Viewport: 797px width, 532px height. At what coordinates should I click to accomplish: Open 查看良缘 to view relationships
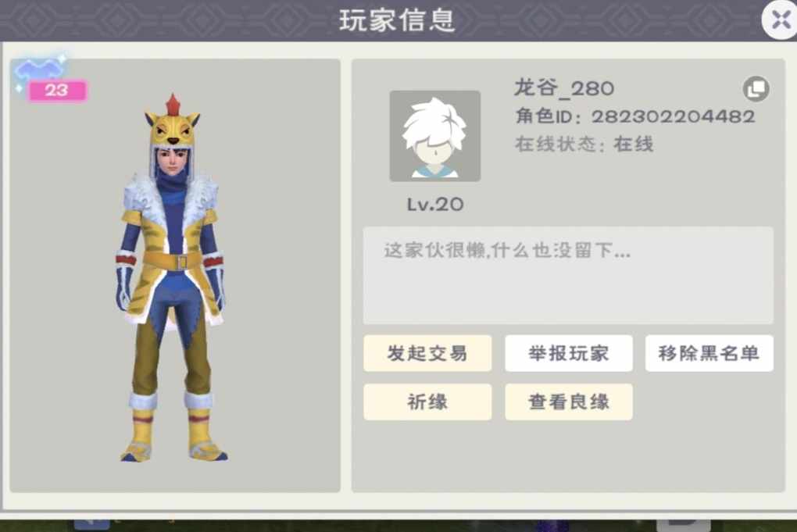[x=569, y=402]
